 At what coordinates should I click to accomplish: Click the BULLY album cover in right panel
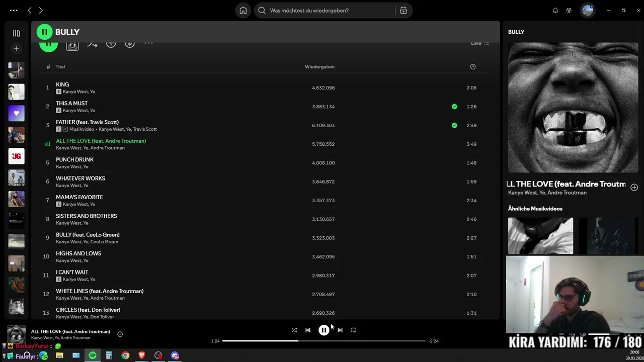pos(573,108)
